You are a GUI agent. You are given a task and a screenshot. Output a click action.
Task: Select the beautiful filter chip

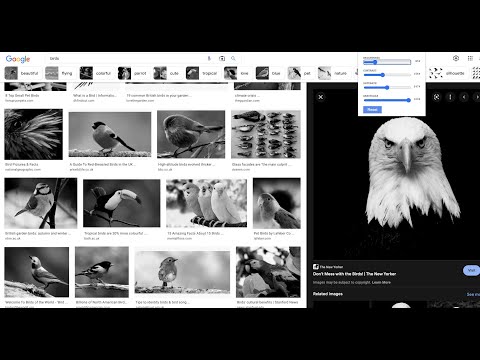(23, 73)
